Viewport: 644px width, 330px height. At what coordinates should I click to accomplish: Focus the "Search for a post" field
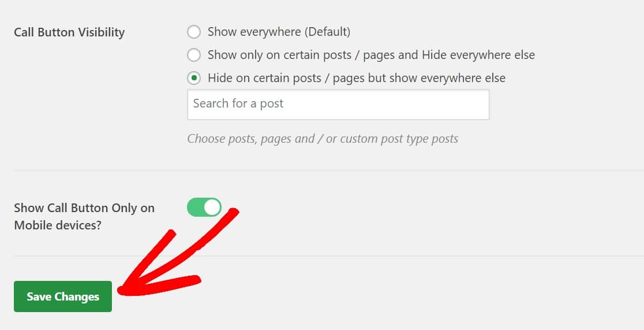338,105
